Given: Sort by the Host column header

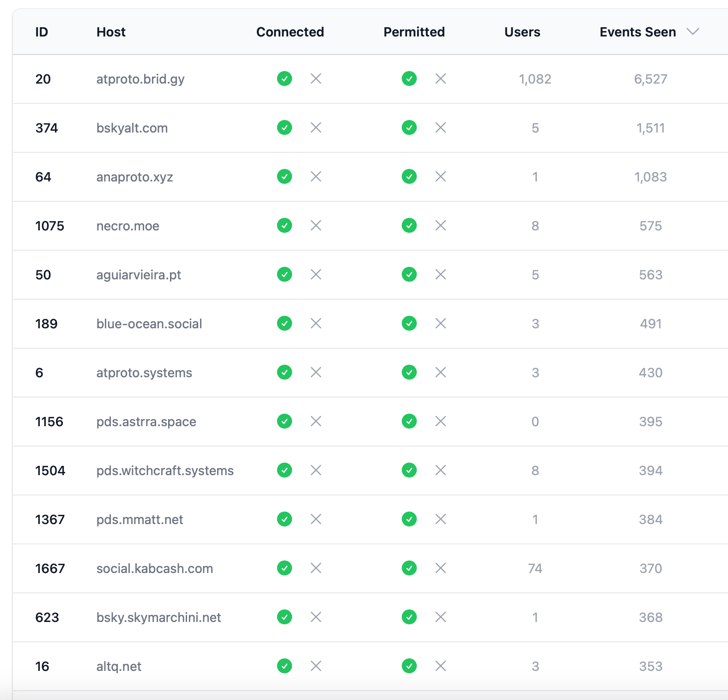Looking at the screenshot, I should [111, 32].
